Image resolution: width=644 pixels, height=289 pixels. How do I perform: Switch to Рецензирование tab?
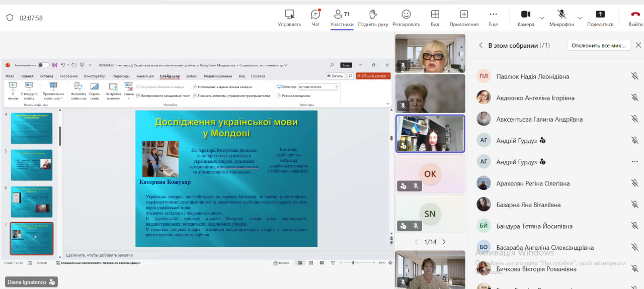pos(218,76)
